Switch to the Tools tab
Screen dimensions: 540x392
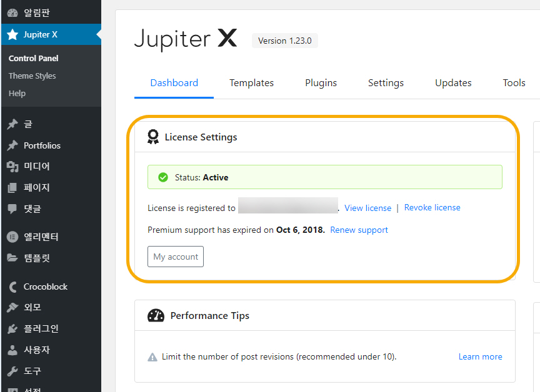(514, 83)
